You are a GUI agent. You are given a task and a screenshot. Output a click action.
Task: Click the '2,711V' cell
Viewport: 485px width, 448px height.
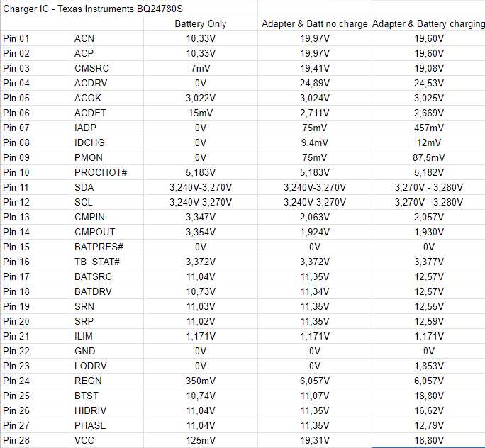(x=315, y=113)
